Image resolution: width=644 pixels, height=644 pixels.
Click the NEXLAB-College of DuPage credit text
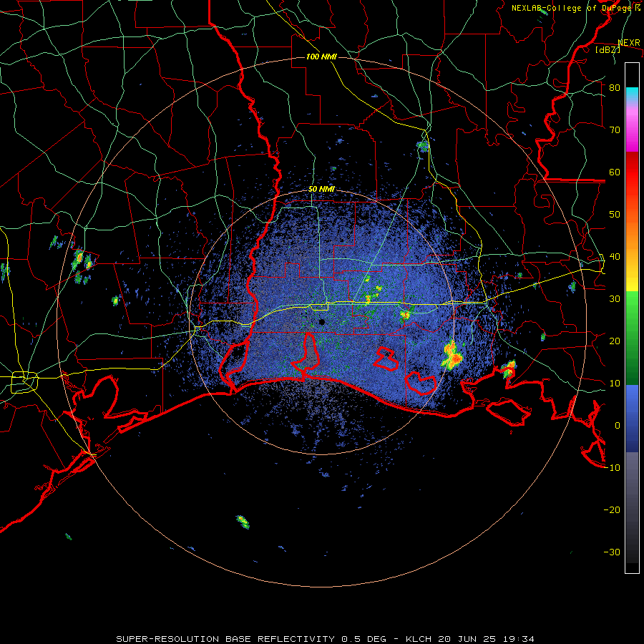point(572,8)
